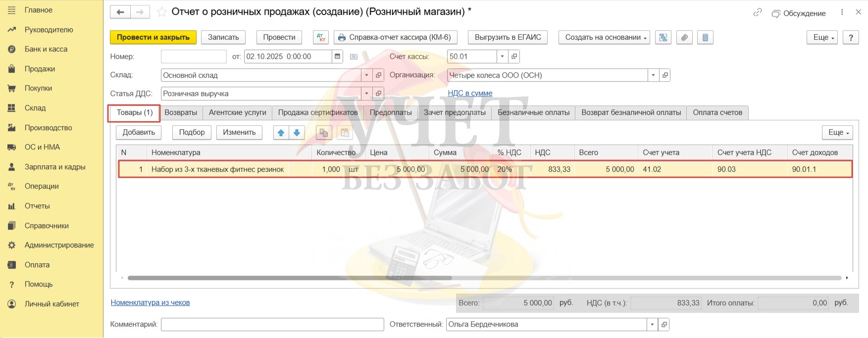Open the Организация dropdown arrow

pos(653,75)
